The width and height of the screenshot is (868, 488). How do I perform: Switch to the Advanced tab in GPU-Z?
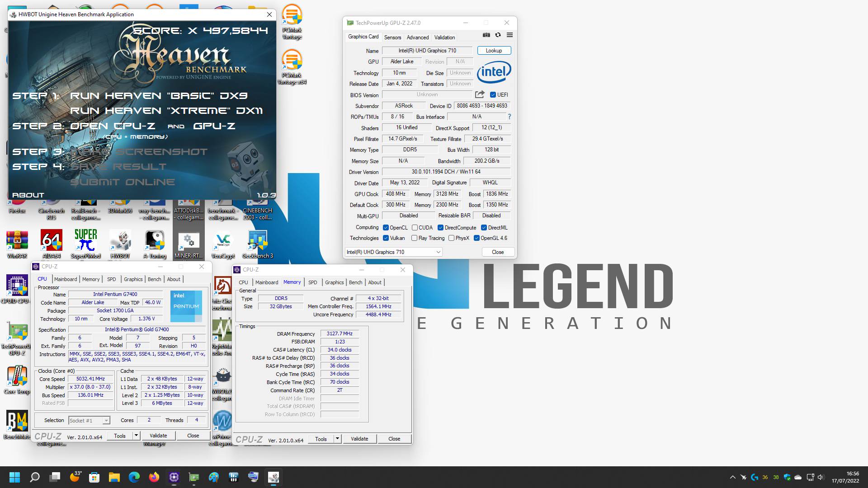tap(418, 38)
